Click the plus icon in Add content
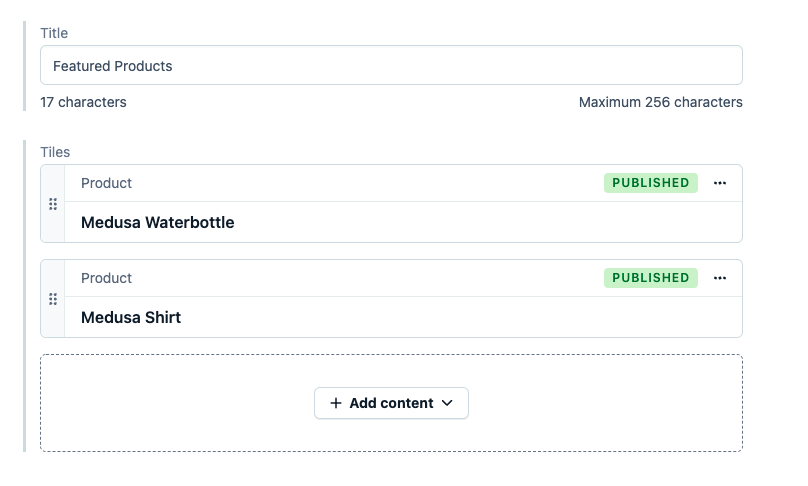Viewport: 808px width, 486px height. 335,403
